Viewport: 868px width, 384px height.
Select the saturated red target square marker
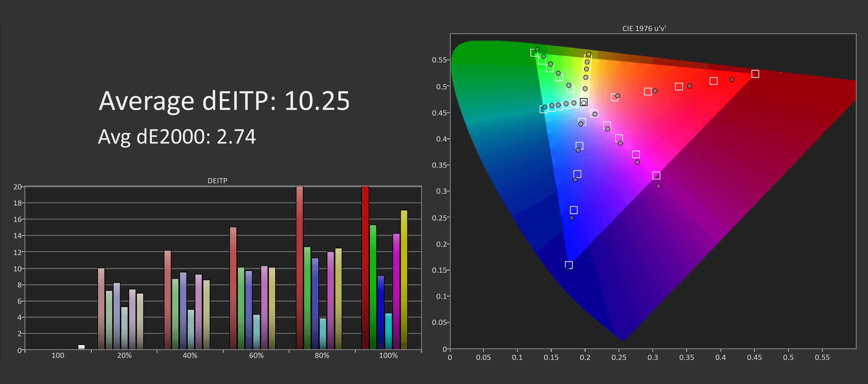pyautogui.click(x=755, y=74)
